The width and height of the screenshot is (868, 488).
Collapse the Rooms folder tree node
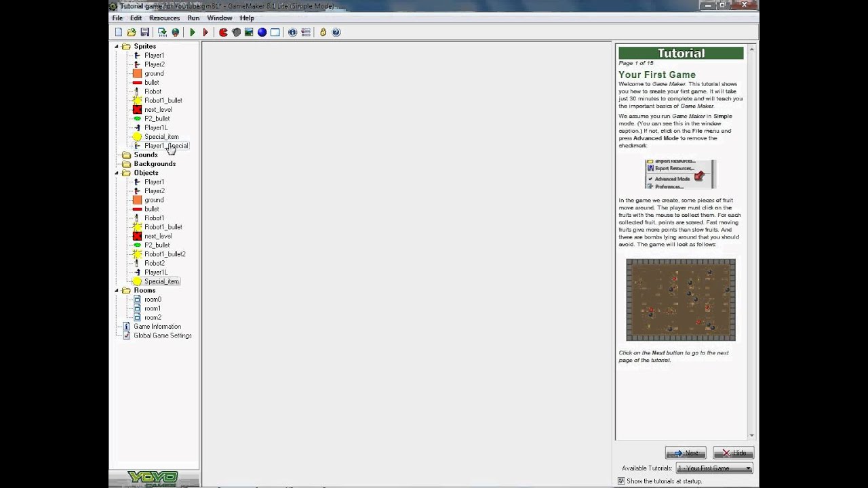click(x=117, y=291)
